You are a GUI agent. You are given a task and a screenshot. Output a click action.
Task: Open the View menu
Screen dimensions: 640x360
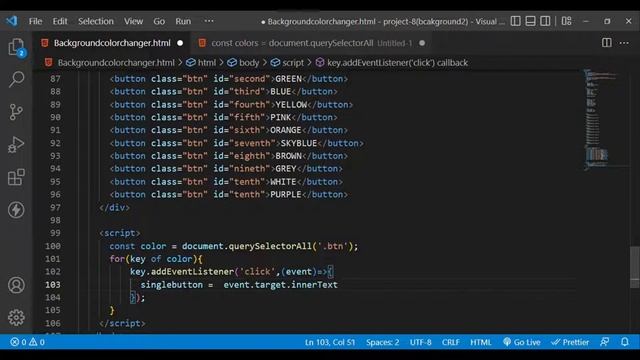tap(133, 21)
